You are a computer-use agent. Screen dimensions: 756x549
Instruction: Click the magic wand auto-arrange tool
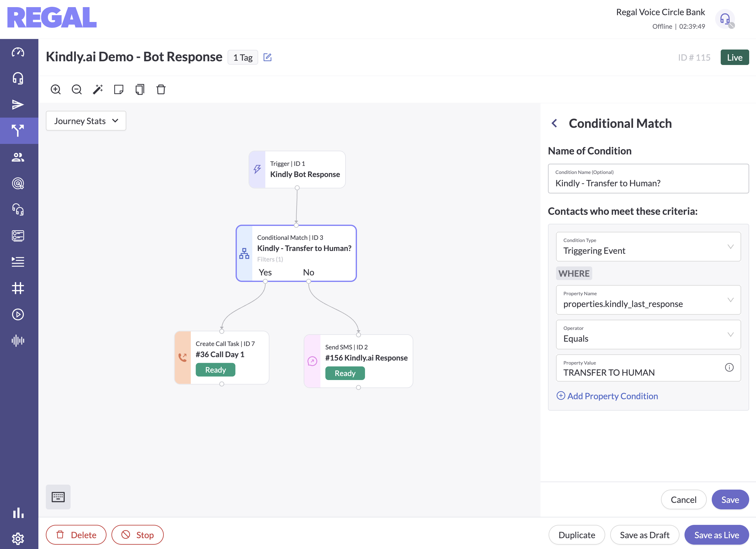click(x=98, y=89)
